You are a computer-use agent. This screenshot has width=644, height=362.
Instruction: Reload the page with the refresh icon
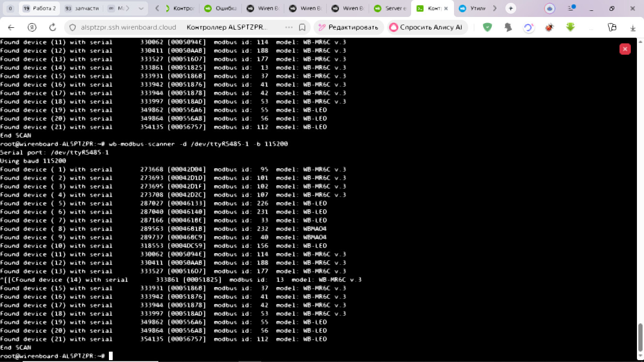coord(53,27)
